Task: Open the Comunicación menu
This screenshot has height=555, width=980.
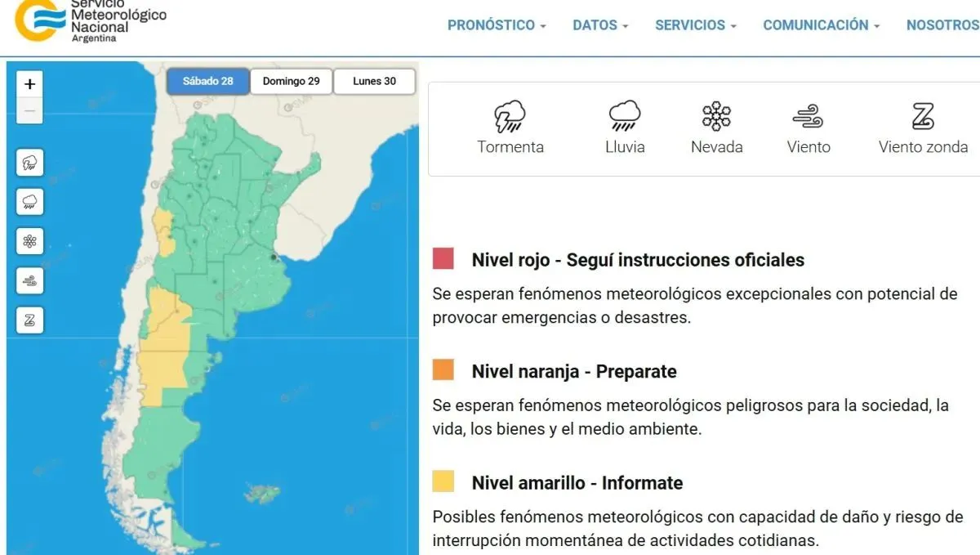Action: [x=821, y=25]
